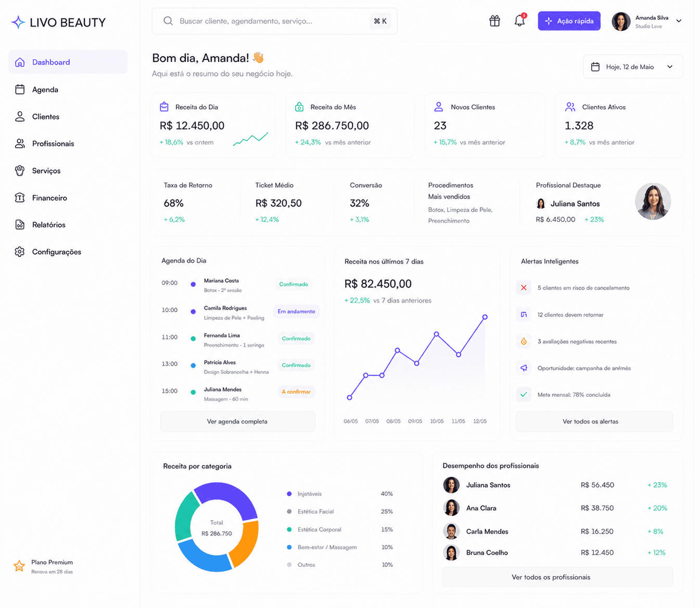700x608 pixels.
Task: Focus the Buscar cliente search field
Action: [x=274, y=21]
